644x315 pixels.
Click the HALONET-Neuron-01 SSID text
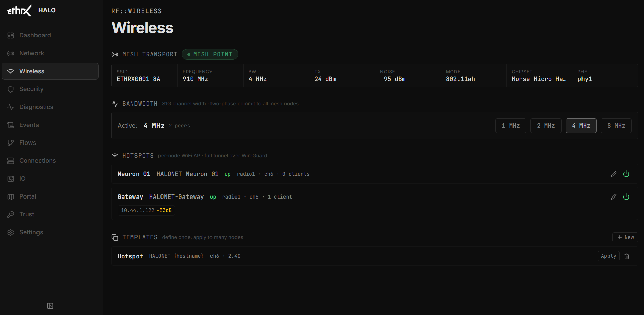[188, 174]
